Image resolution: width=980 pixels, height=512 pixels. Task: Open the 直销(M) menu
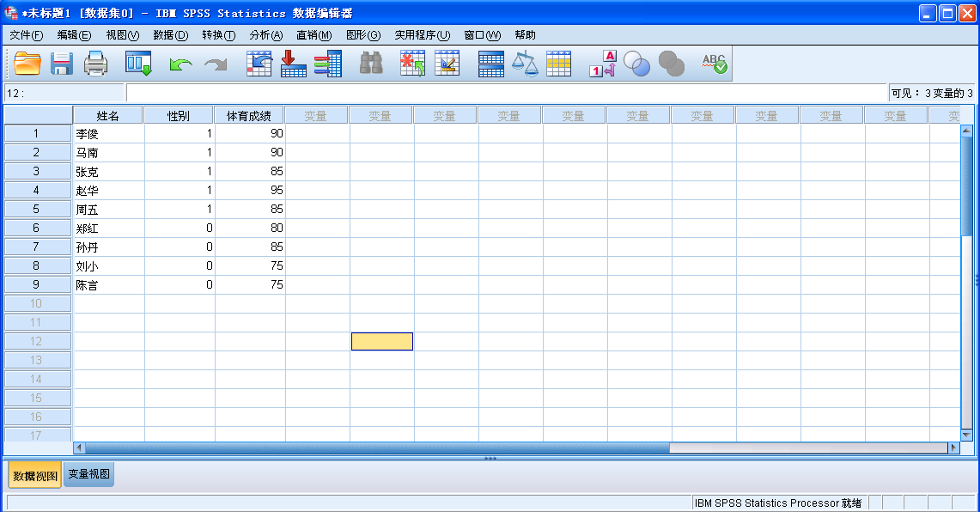pos(313,35)
